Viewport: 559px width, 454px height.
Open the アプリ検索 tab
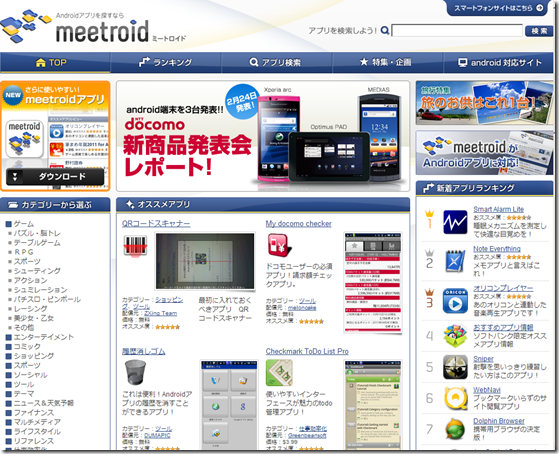click(x=277, y=63)
